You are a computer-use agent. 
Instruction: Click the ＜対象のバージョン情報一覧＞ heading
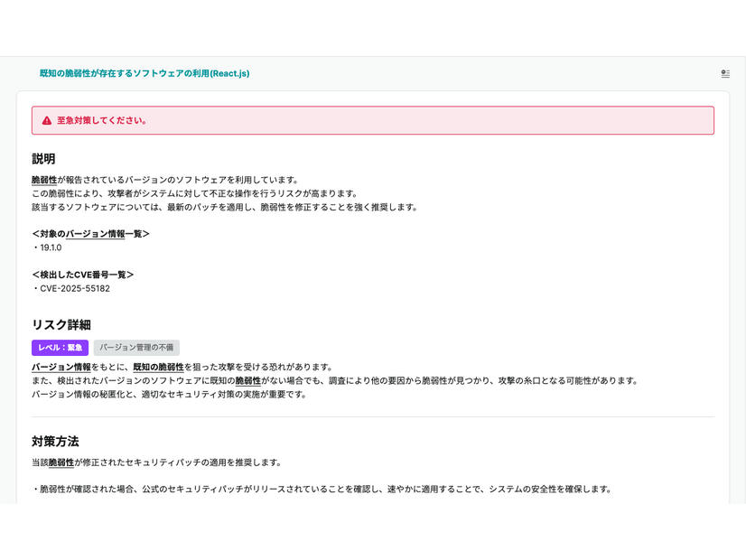[90, 232]
